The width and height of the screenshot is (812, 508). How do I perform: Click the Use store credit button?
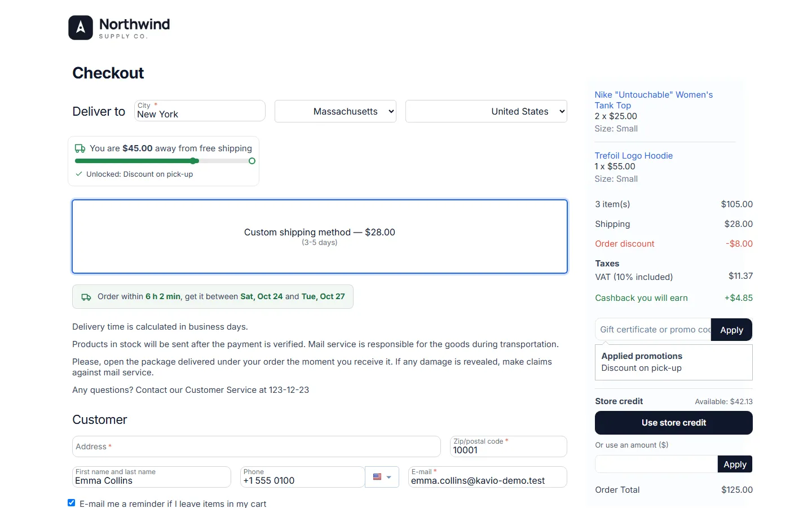(674, 423)
